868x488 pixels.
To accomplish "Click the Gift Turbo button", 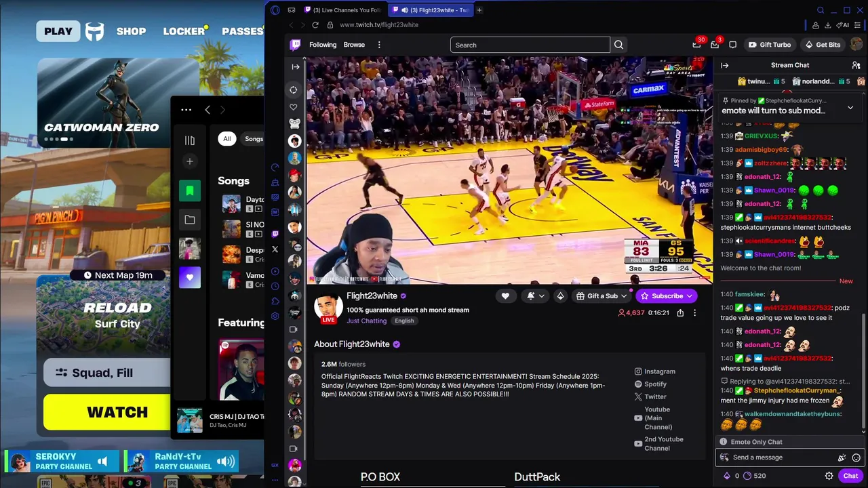I will (770, 45).
